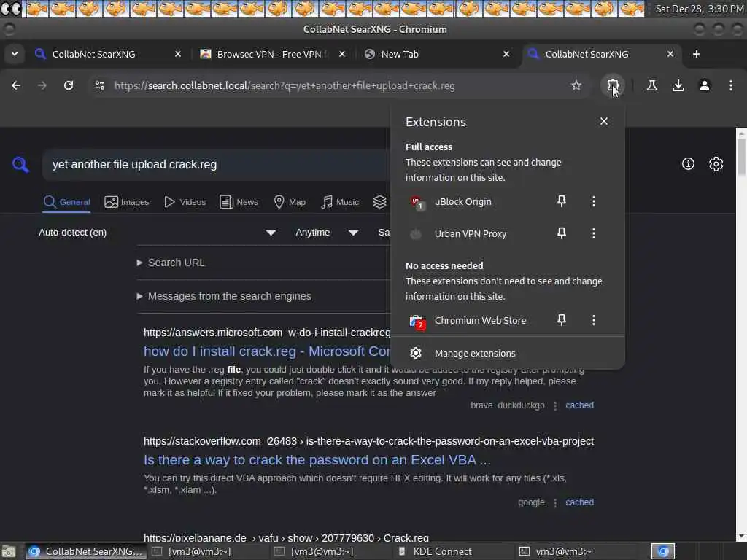
Task: Open the profile avatar menu
Action: (x=705, y=85)
